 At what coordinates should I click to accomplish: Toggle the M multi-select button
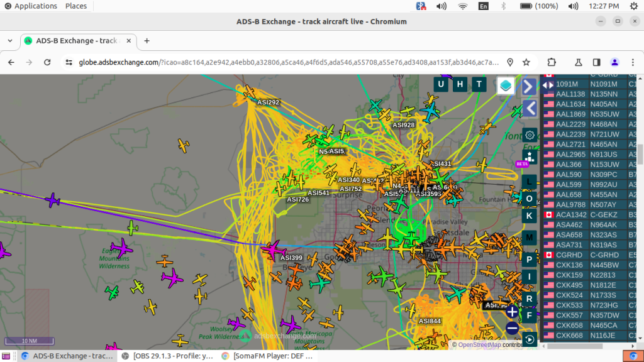[x=530, y=238]
